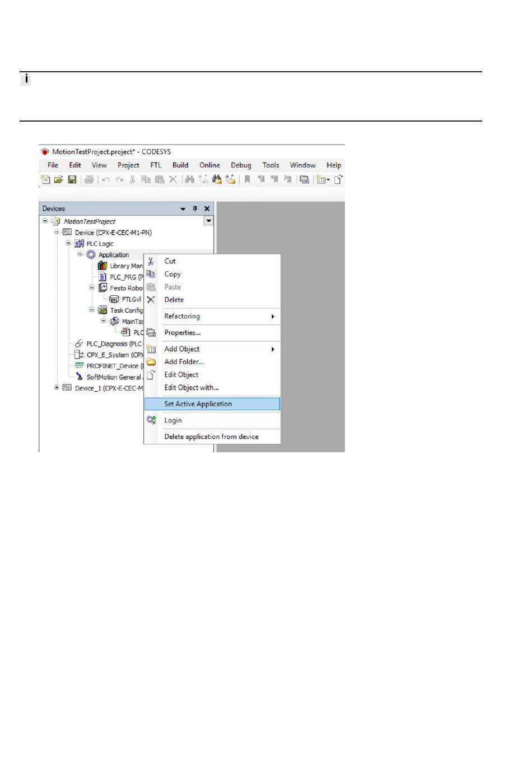Image resolution: width=532 pixels, height=770 pixels.
Task: Open the Online menu
Action: [x=209, y=165]
